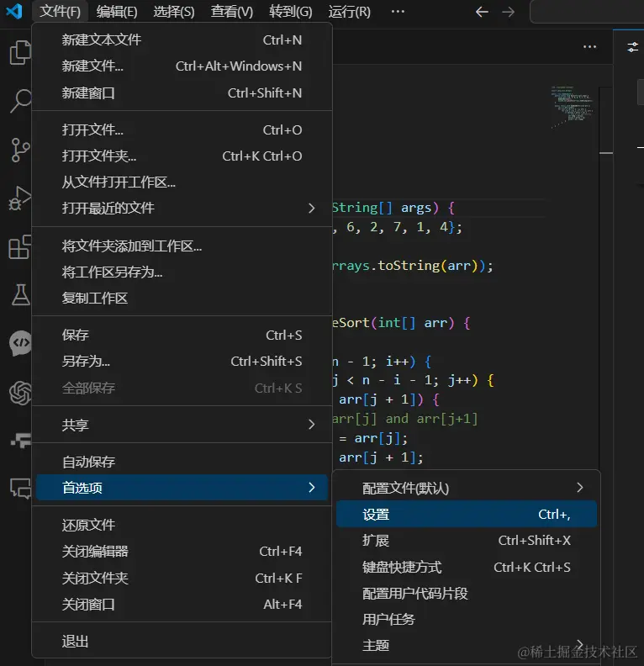Open 设置 from the preferences submenu
644x666 pixels.
point(466,515)
